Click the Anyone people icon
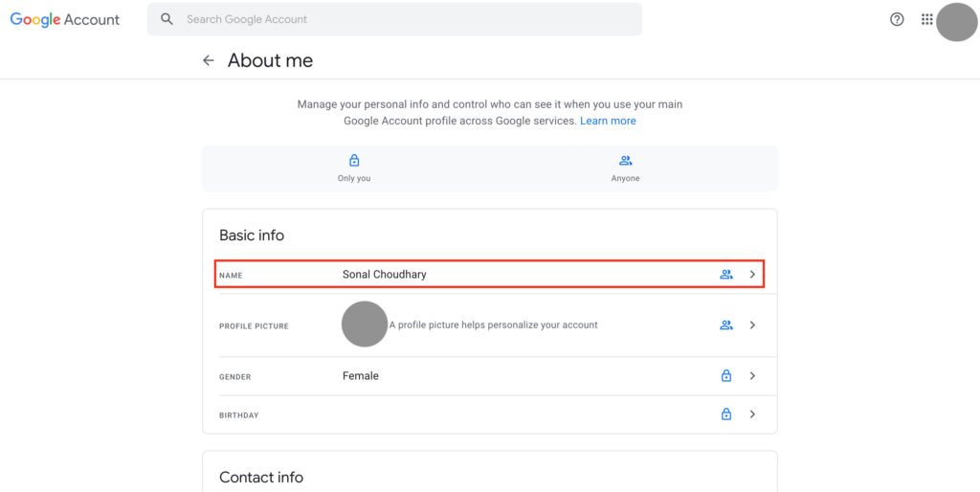Image resolution: width=980 pixels, height=492 pixels. pyautogui.click(x=626, y=161)
